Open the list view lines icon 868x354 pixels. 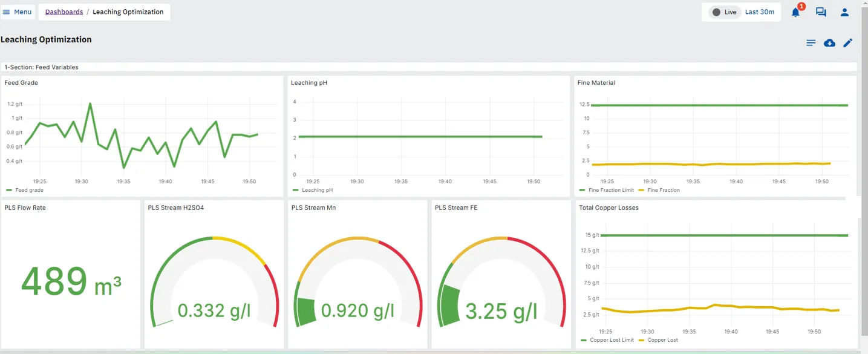tap(811, 43)
